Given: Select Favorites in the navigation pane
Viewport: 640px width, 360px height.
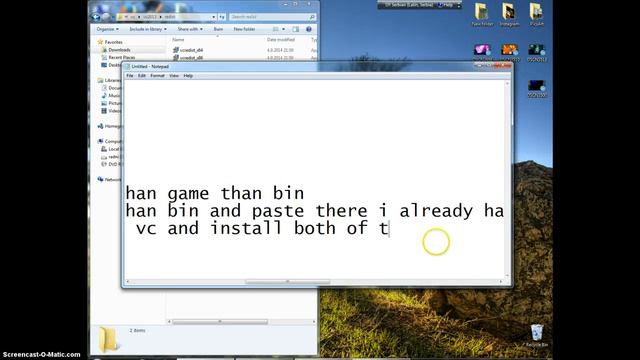Looking at the screenshot, I should tap(110, 42).
